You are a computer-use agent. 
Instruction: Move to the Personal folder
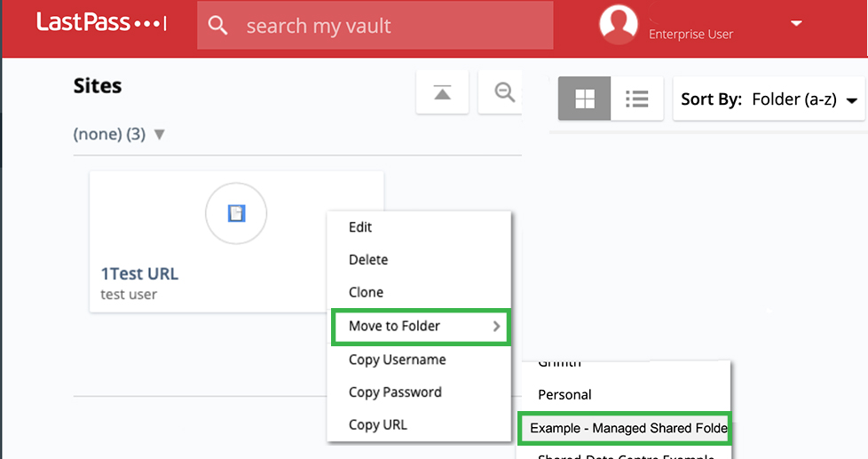pyautogui.click(x=564, y=394)
